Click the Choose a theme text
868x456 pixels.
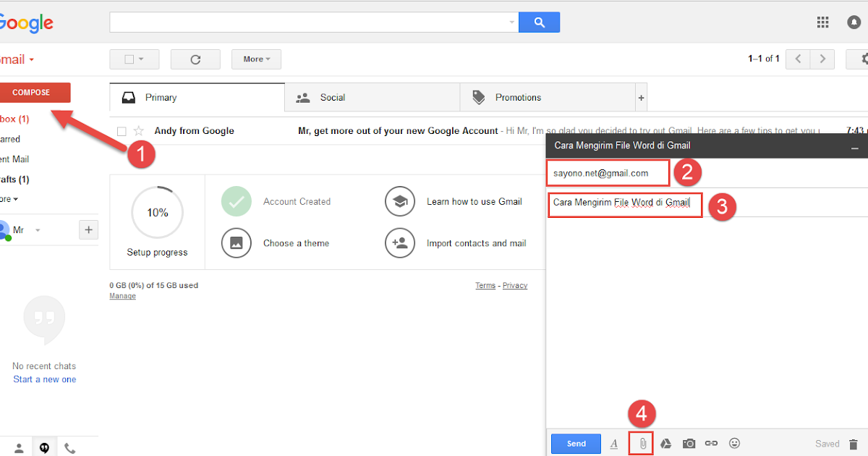tap(296, 243)
